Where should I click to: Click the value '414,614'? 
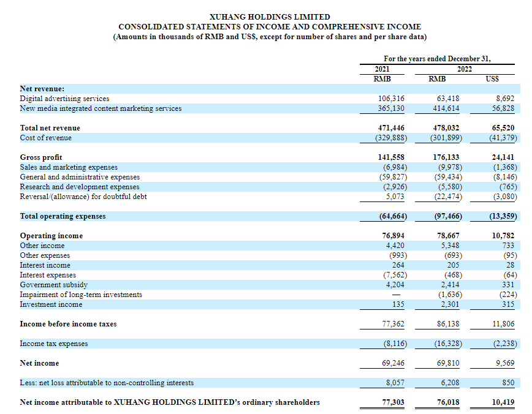[446, 108]
